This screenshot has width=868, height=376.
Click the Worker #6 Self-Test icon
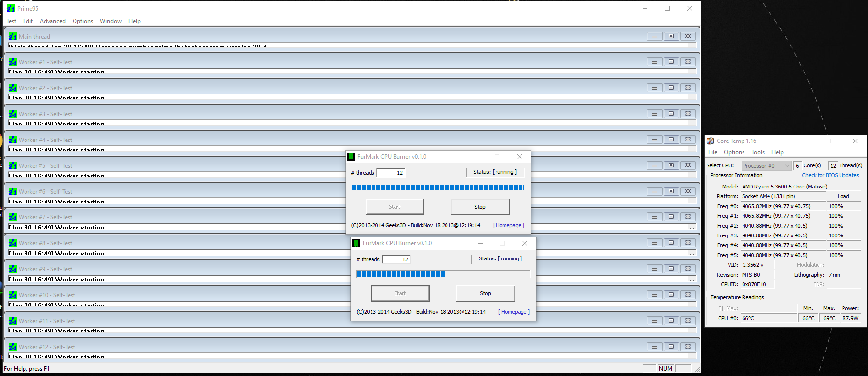coord(13,191)
